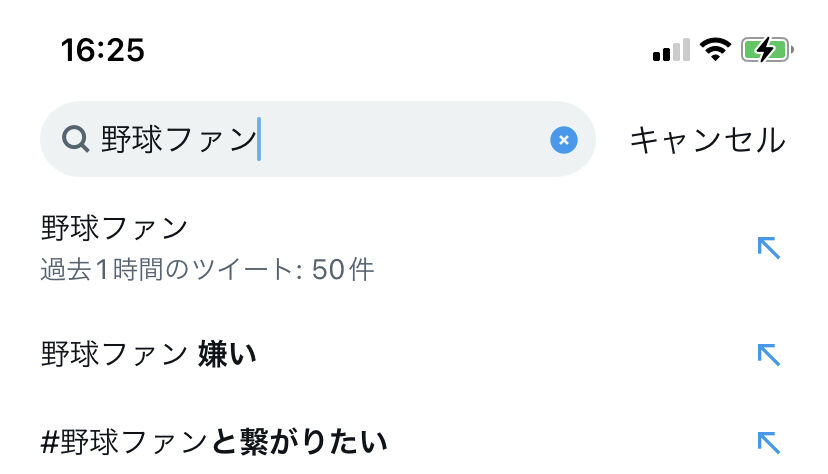This screenshot has height=474, width=828.
Task: Tap the charging battery icon
Action: click(x=767, y=50)
